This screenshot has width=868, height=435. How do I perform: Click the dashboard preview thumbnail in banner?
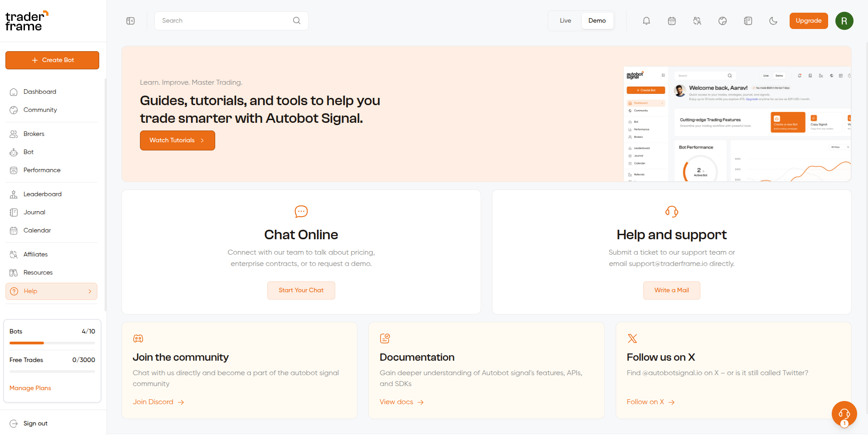coord(738,124)
